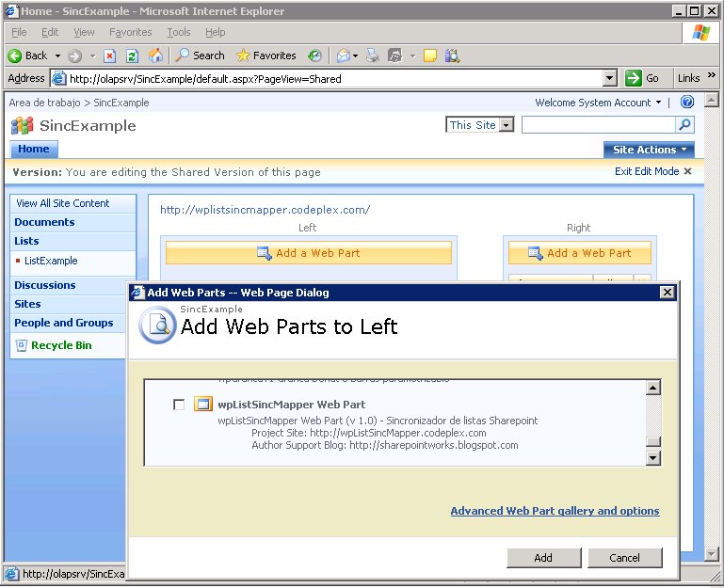This screenshot has width=724, height=588.
Task: Open the Lists sidebar heading link
Action: [x=26, y=241]
